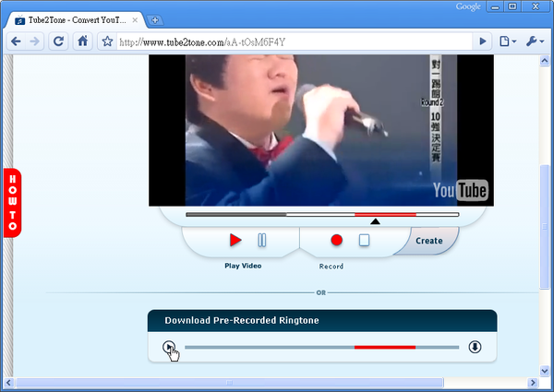The image size is (554, 392).
Task: Go back using the browser back arrow
Action: (16, 42)
